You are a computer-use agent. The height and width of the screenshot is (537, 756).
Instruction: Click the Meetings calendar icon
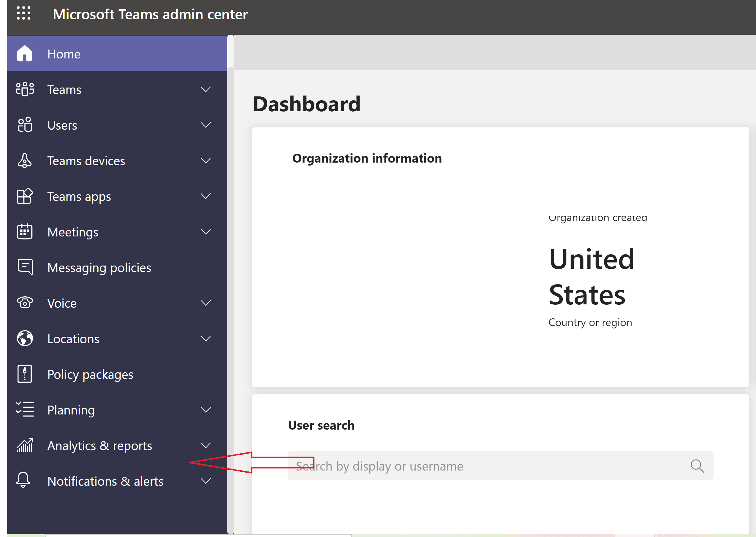click(24, 231)
